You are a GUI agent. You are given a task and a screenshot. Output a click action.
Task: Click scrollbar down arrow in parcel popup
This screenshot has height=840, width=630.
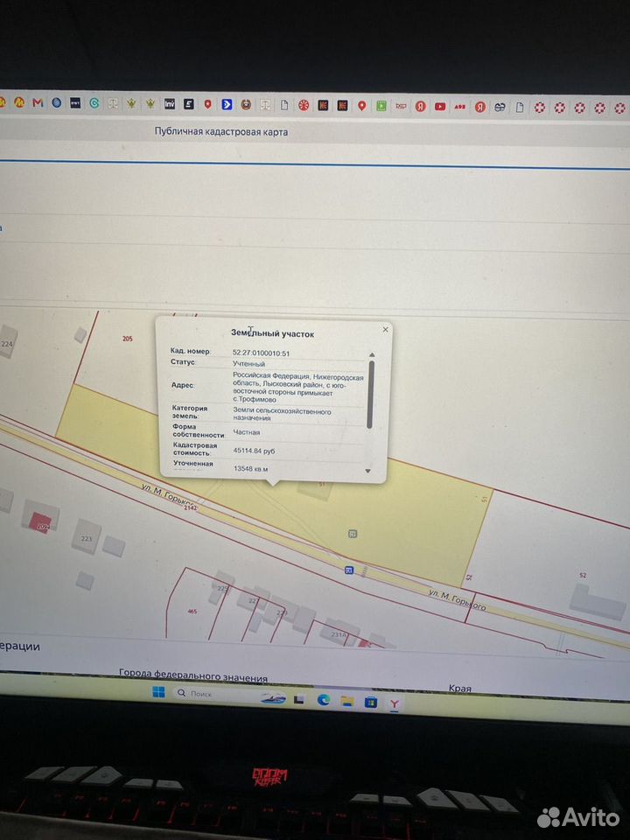pos(368,471)
